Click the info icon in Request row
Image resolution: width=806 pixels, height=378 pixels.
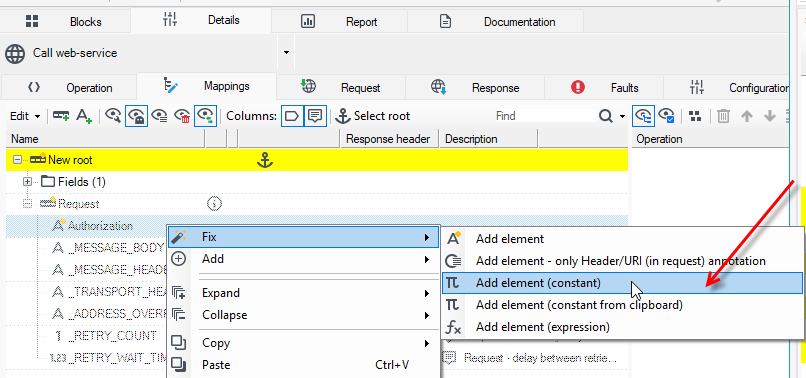(214, 204)
